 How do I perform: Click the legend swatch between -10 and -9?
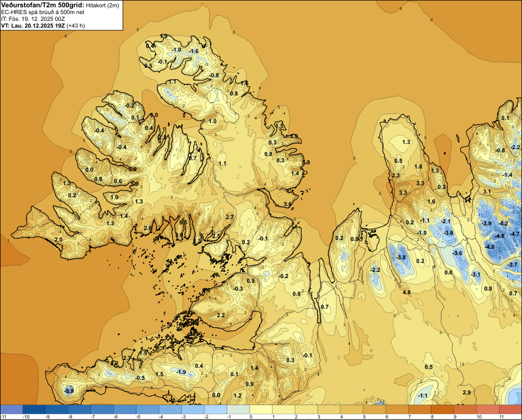click(34, 410)
